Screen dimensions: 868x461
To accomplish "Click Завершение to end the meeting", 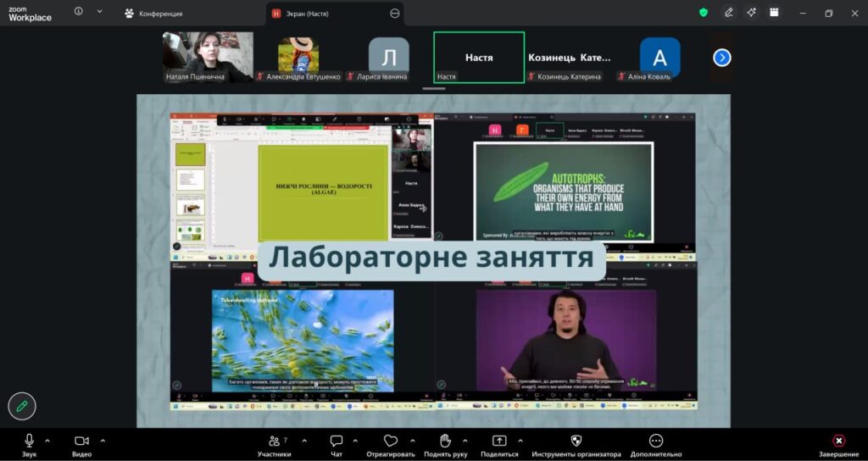I will tap(838, 446).
